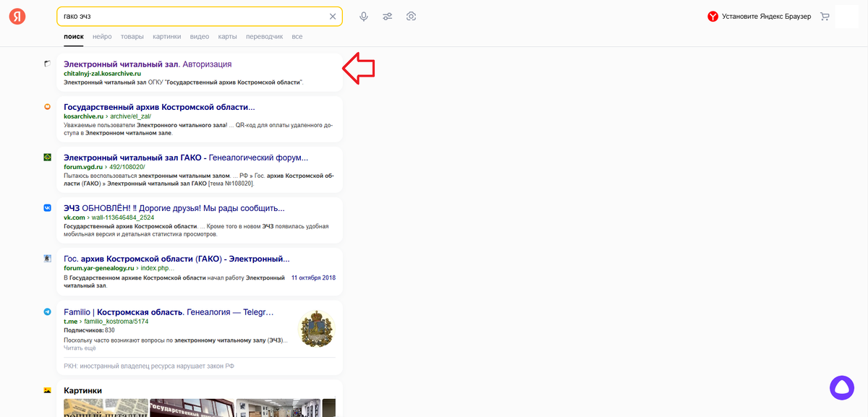Click kosarchive.ru domain link
Screen dimensions: 868x417
click(x=84, y=116)
